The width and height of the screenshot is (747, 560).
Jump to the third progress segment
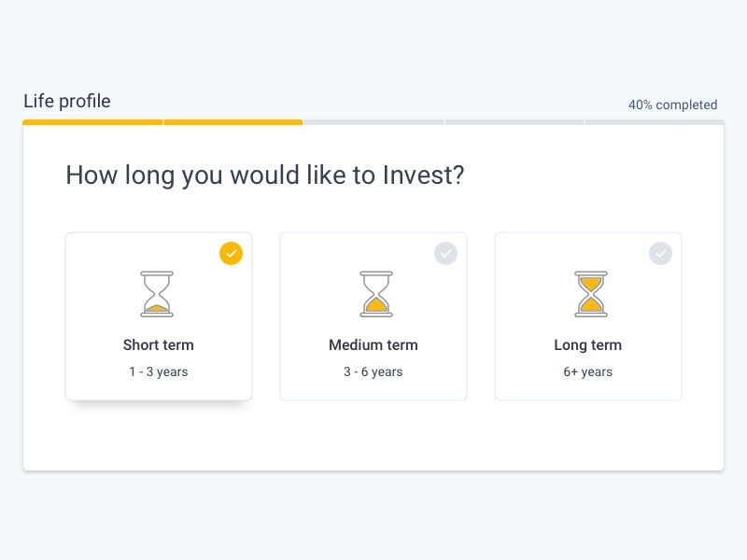click(374, 122)
